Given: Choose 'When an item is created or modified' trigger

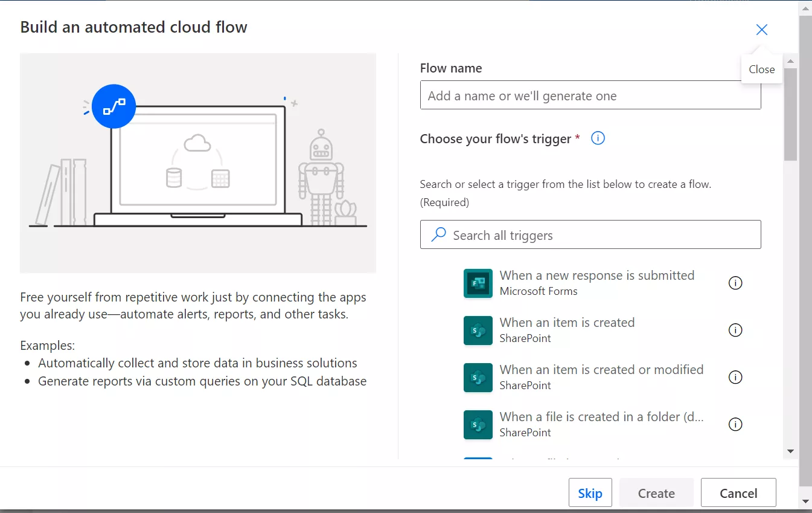Looking at the screenshot, I should tap(601, 370).
